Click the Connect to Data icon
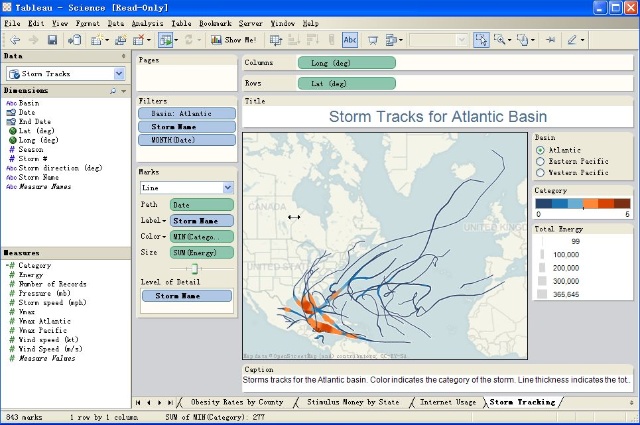Screen dimensions: 640x425 74,40
